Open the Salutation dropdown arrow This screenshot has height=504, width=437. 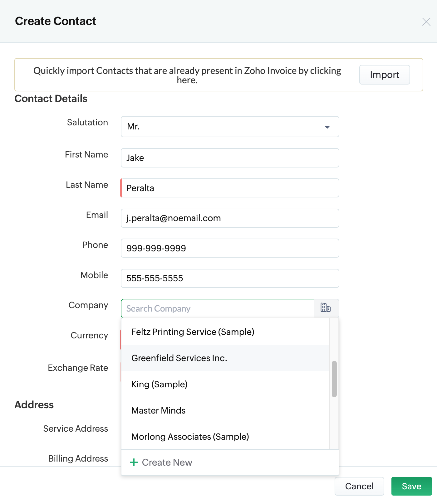point(327,127)
